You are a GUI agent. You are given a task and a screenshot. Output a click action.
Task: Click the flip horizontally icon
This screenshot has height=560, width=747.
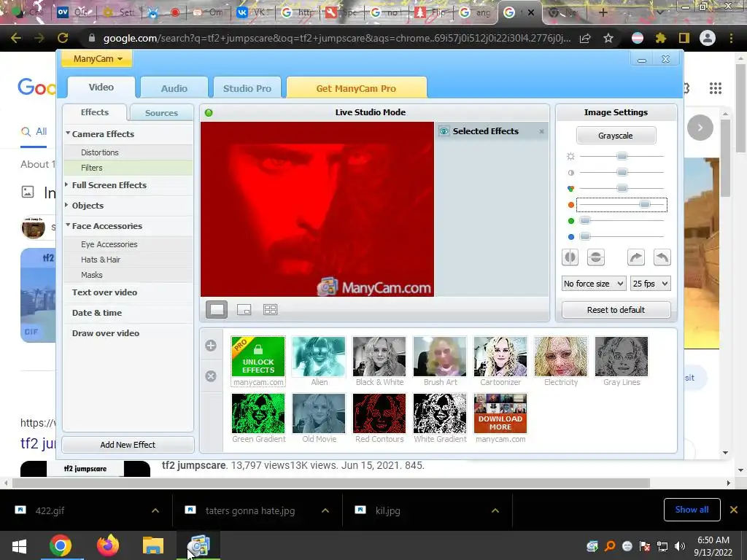[570, 257]
